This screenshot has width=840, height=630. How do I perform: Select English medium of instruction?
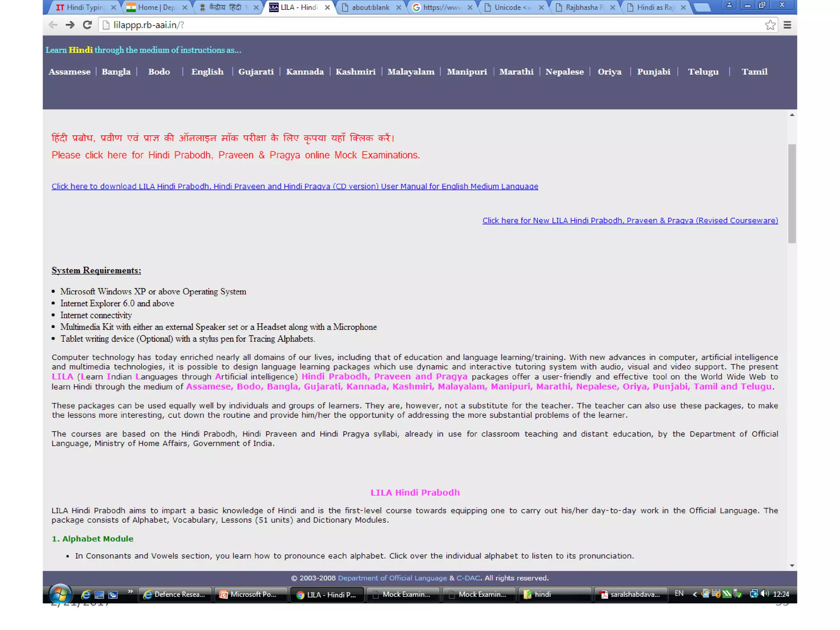pos(207,72)
